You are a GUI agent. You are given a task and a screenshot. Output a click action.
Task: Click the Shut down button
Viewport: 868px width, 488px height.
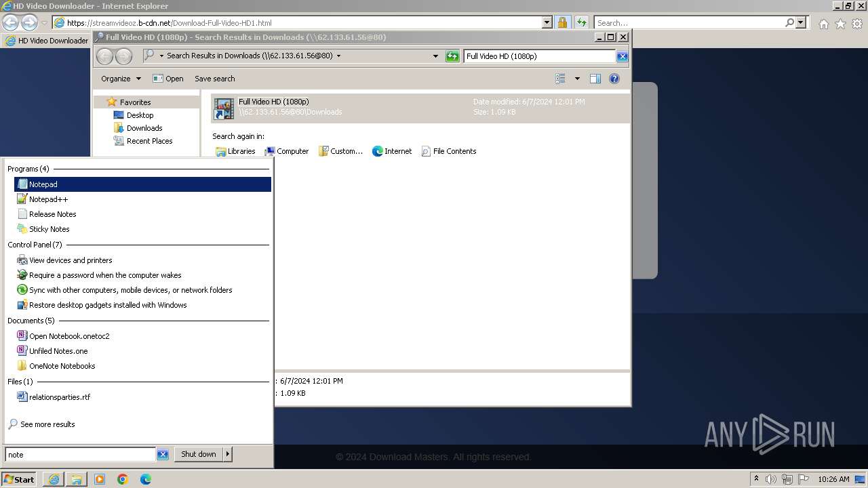(x=199, y=454)
